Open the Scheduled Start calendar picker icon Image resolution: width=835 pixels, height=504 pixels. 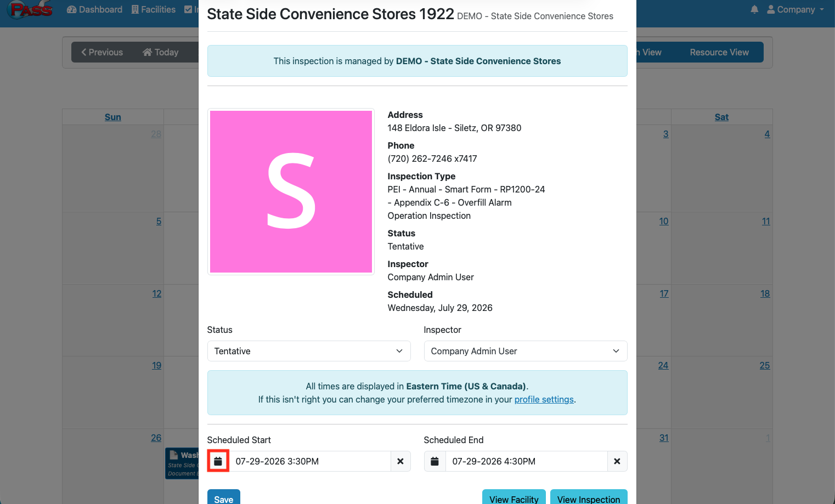point(218,461)
